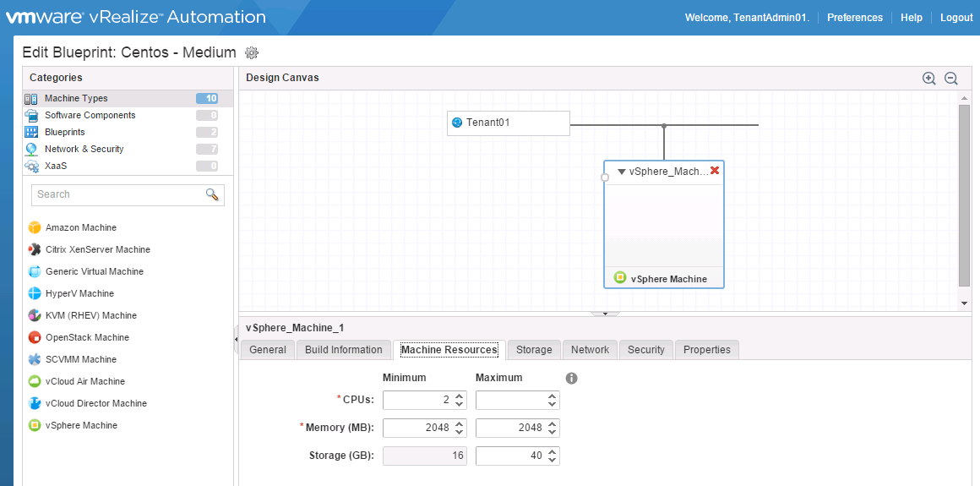Click the green vSphere Machine icon on canvas

[620, 278]
